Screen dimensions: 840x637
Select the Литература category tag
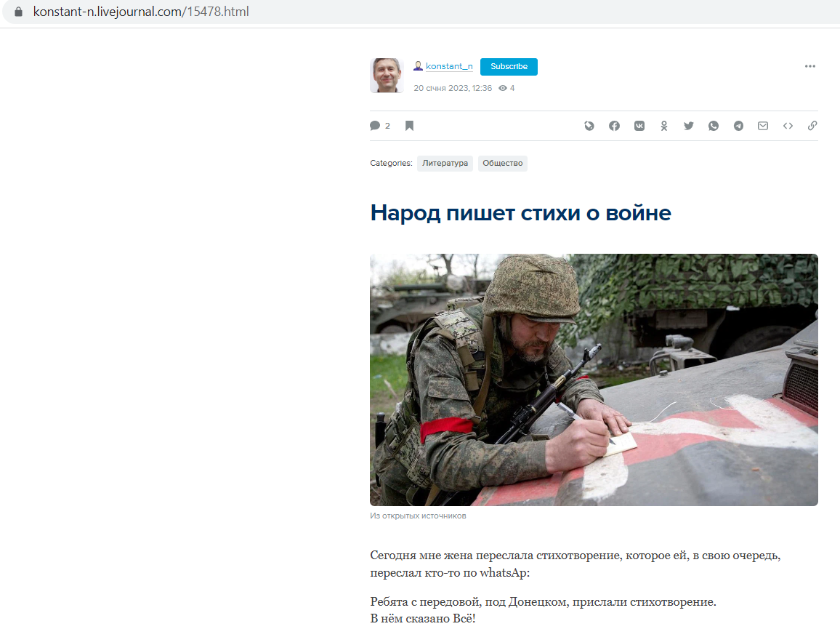click(445, 164)
